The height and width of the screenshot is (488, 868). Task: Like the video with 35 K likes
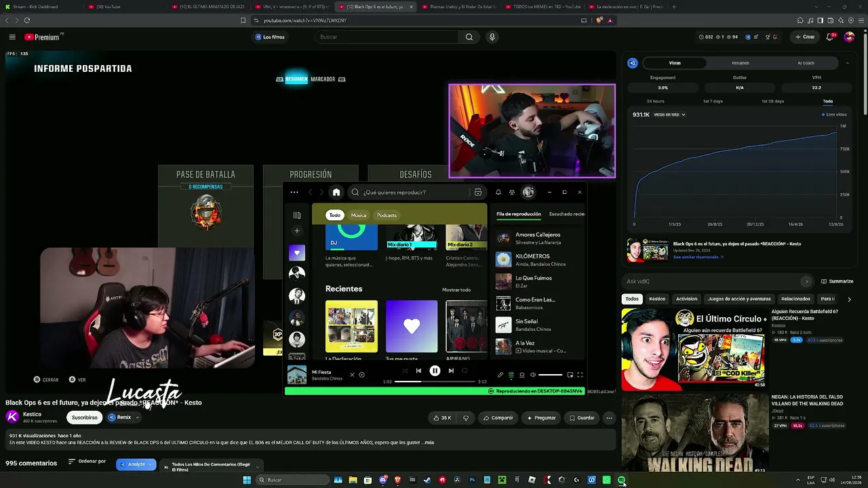point(442,418)
